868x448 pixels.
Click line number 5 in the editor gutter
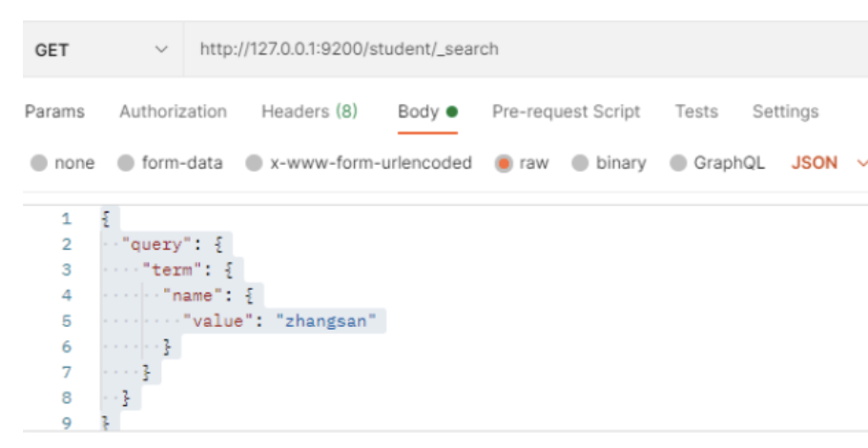tap(66, 321)
